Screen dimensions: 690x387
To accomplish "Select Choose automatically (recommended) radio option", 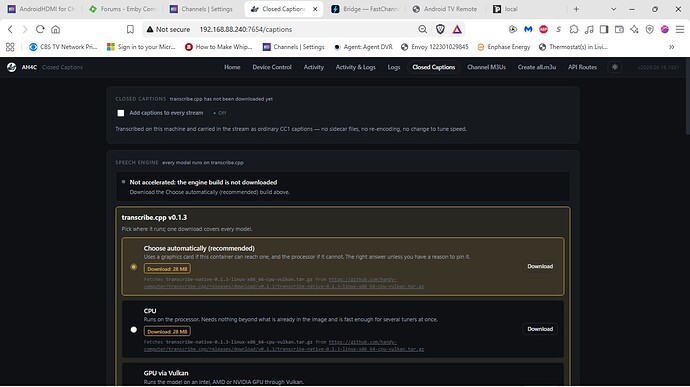I will (x=134, y=267).
